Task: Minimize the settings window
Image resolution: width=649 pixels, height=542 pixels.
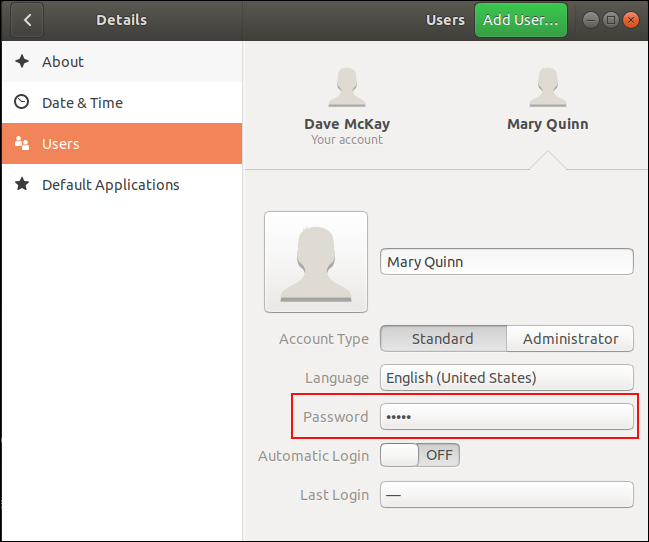Action: 590,20
